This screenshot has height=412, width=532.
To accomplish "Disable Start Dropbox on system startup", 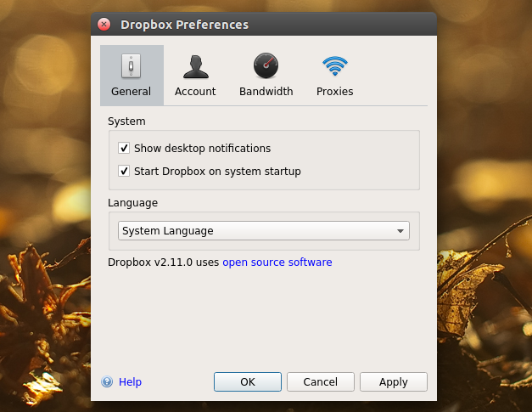I will 124,171.
